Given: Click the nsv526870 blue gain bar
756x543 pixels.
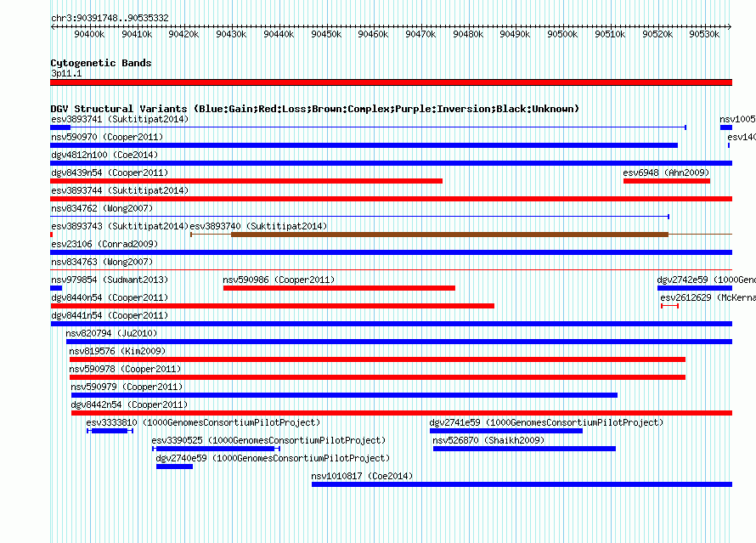Looking at the screenshot, I should (x=525, y=449).
